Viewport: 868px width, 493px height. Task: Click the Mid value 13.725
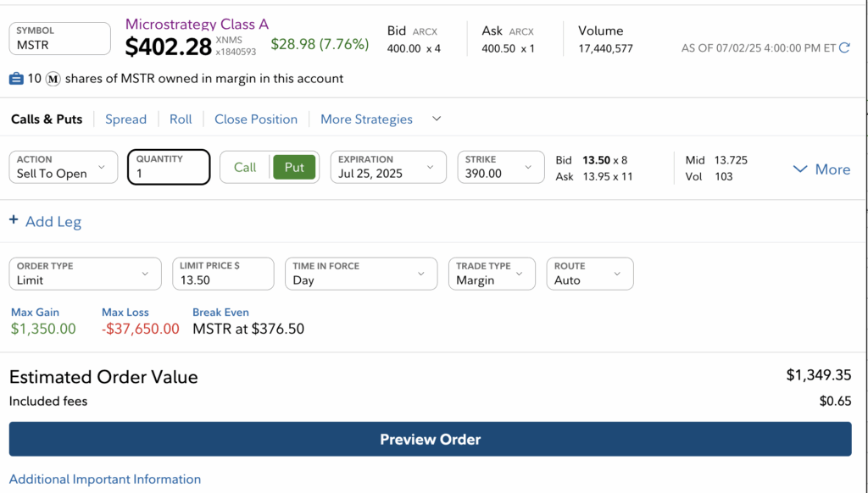731,160
